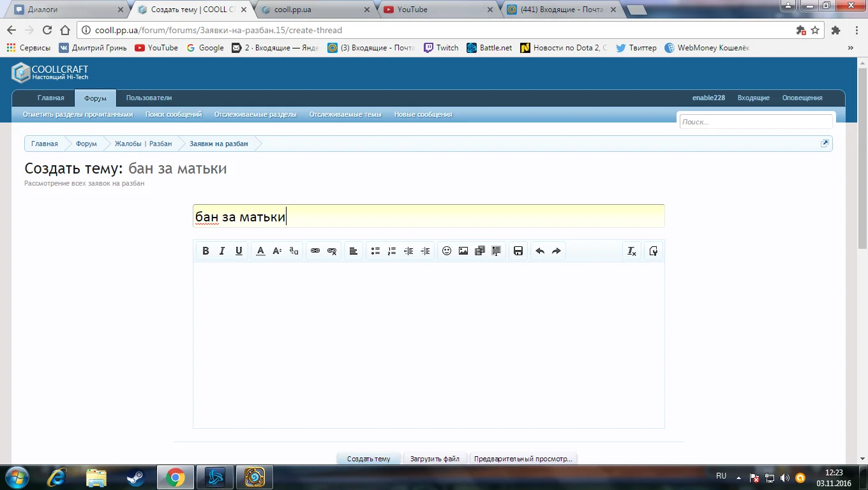Click the unlink icon
868x490 pixels.
pyautogui.click(x=332, y=251)
